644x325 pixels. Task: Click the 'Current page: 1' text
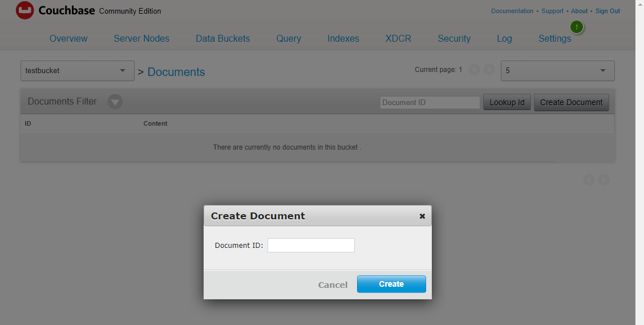[438, 70]
